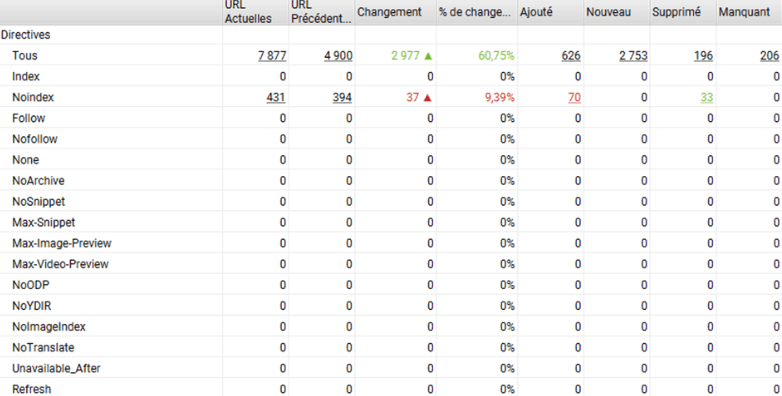Select the Refresh row label
782x396 pixels.
point(31,390)
